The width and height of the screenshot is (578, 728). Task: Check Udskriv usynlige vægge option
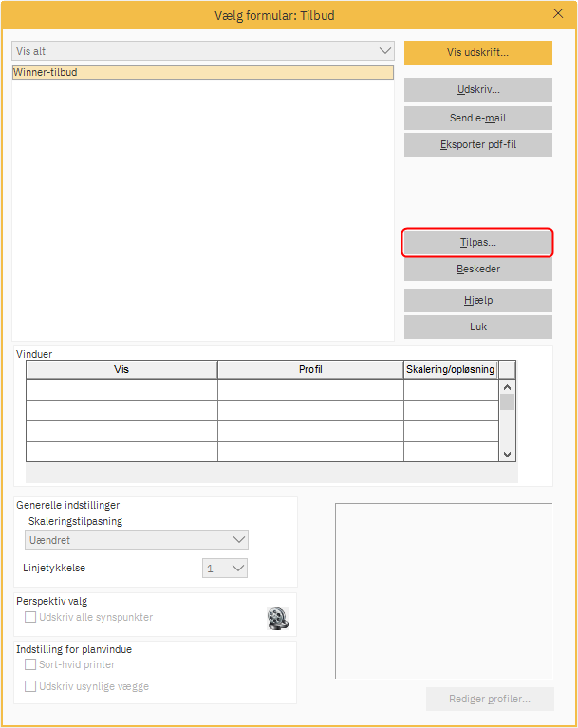point(30,686)
